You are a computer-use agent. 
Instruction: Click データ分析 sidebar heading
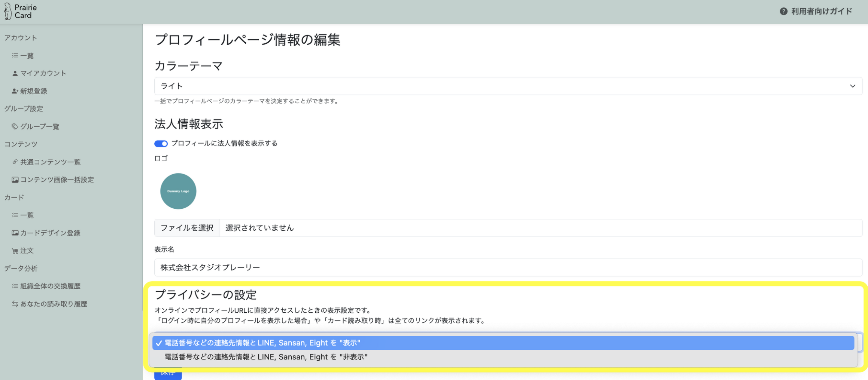point(21,269)
